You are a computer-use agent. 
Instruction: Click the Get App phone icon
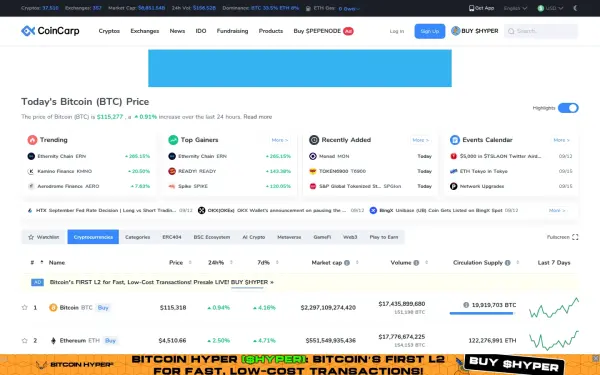pyautogui.click(x=471, y=8)
